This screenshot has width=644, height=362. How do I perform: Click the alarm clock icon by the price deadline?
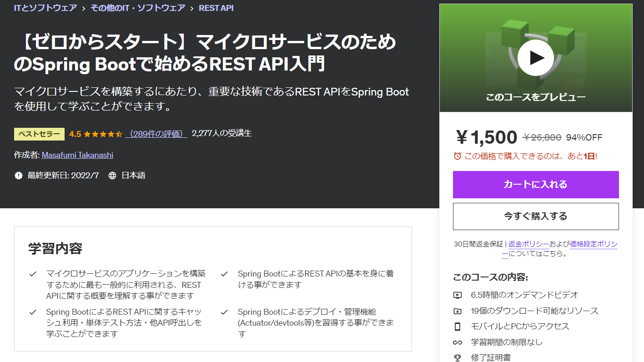tap(458, 156)
